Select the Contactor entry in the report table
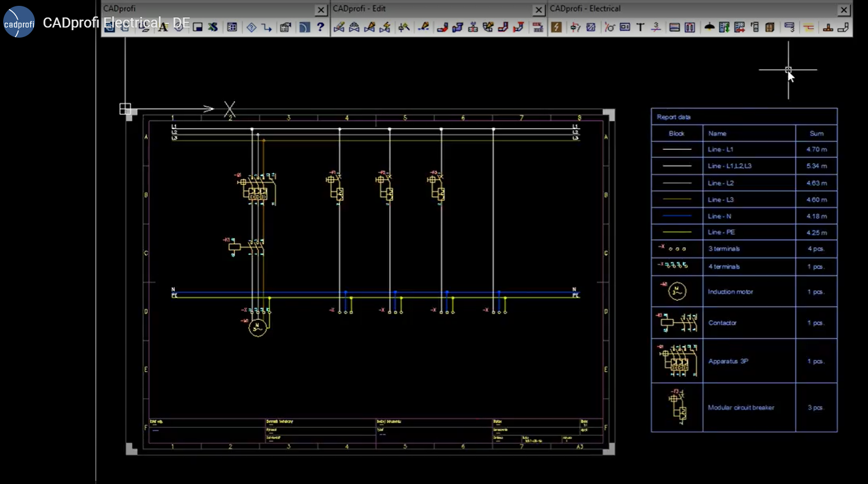The image size is (868, 484). [722, 322]
